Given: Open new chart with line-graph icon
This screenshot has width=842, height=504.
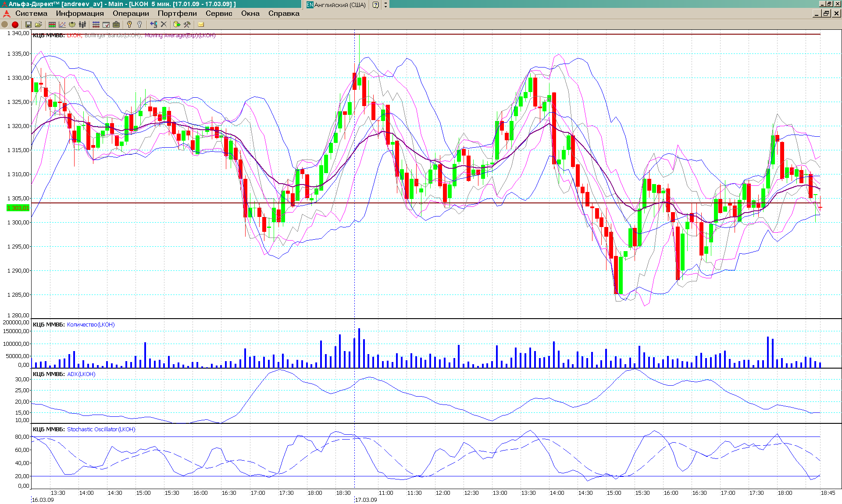Looking at the screenshot, I should coord(62,25).
